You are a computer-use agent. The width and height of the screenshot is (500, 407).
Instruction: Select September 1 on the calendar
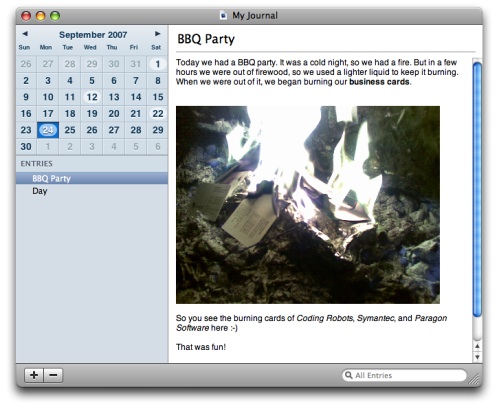[158, 64]
